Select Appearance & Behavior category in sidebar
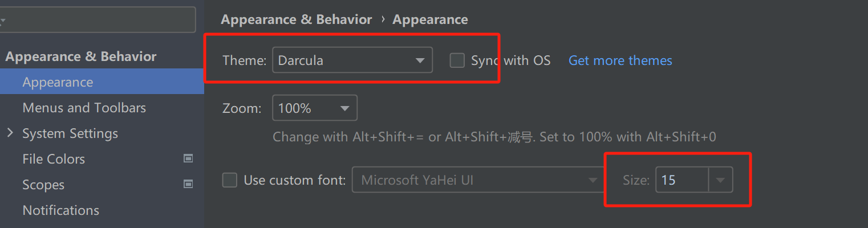The image size is (868, 228). [80, 56]
